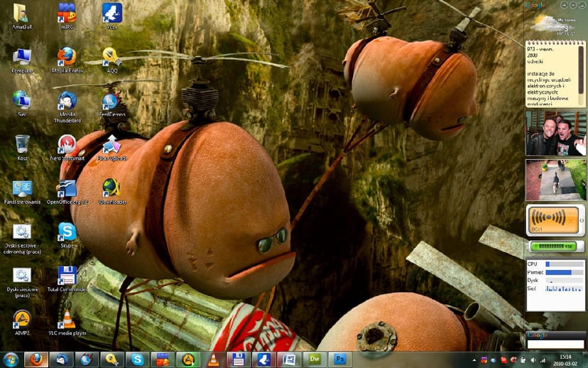Launch Skype from the desktop shortcut

pyautogui.click(x=67, y=235)
